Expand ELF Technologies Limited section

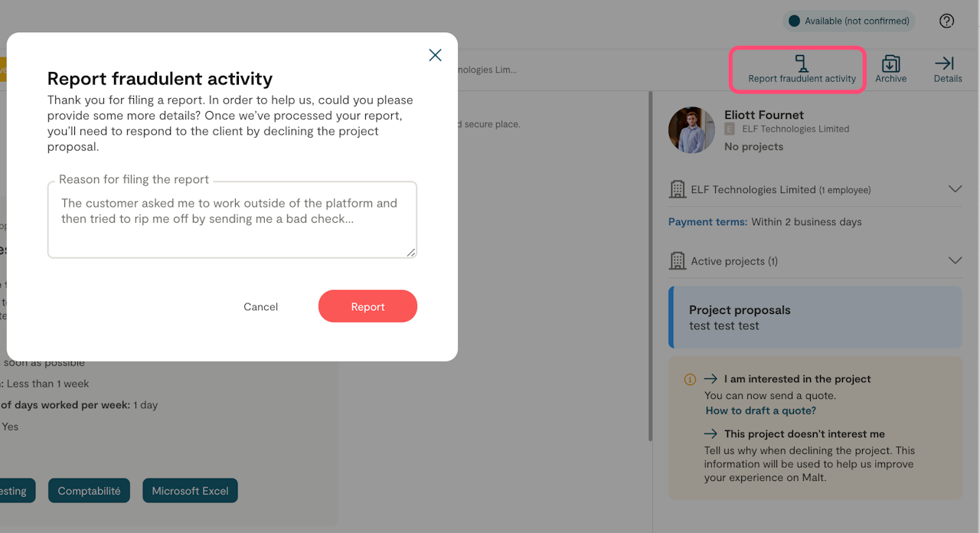(954, 189)
